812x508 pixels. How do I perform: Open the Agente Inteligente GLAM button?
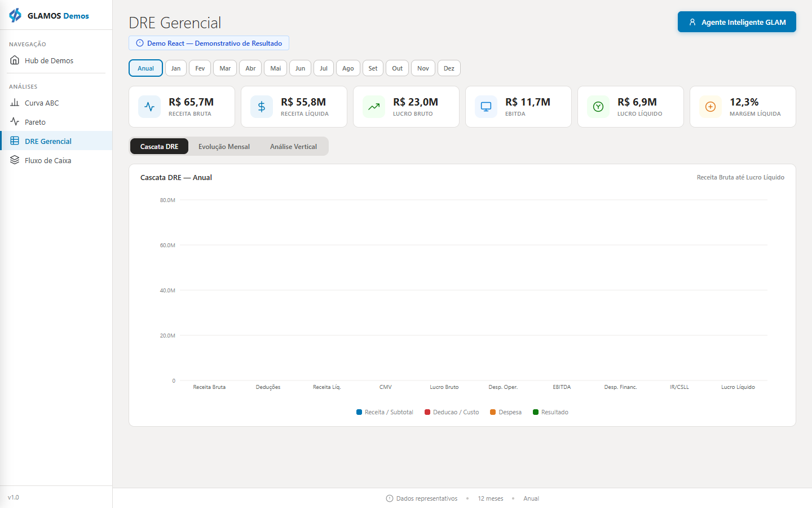click(737, 22)
